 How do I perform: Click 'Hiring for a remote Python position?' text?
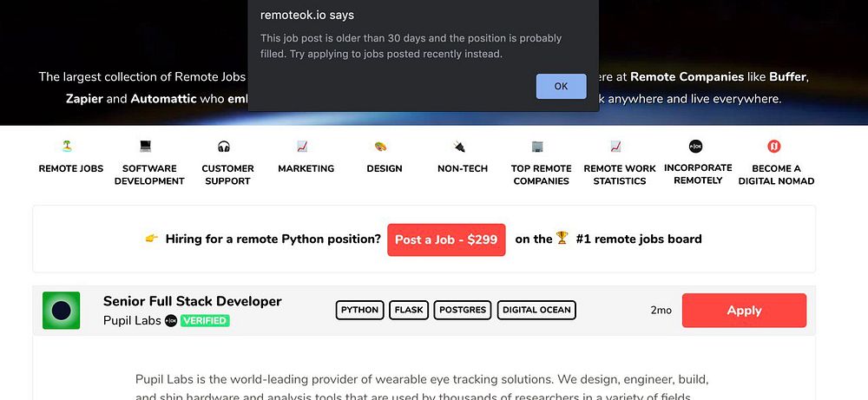pyautogui.click(x=273, y=239)
